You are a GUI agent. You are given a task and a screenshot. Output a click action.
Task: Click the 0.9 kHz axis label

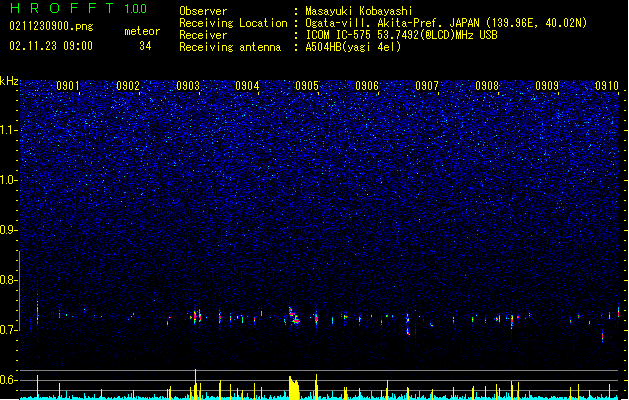(x=8, y=230)
